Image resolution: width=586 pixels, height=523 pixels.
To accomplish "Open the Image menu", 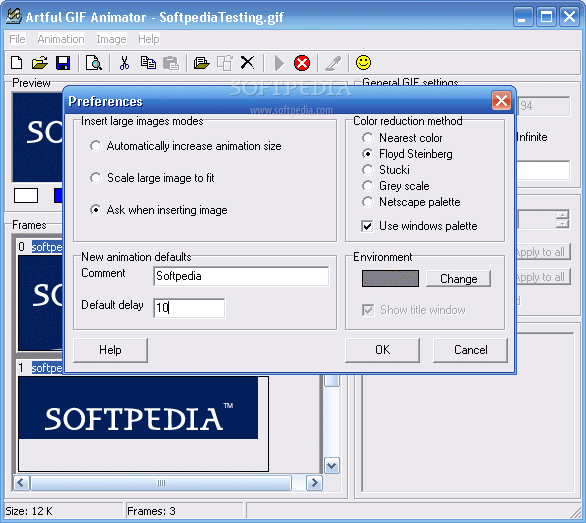I will pyautogui.click(x=111, y=39).
